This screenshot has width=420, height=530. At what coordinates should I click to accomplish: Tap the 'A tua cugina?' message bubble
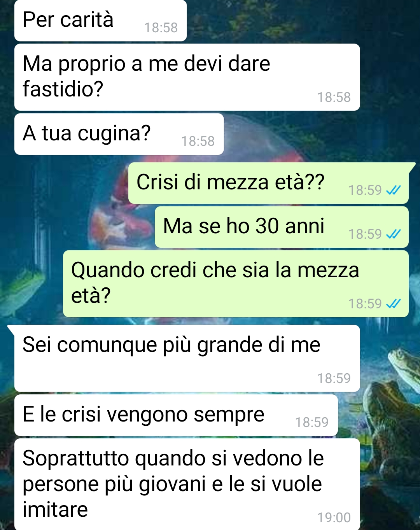pyautogui.click(x=119, y=134)
